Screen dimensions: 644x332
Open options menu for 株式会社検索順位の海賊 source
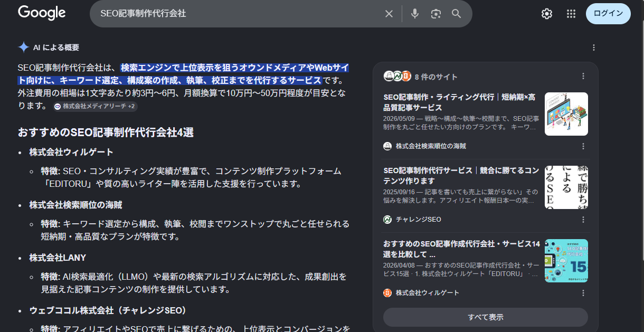[x=583, y=146]
